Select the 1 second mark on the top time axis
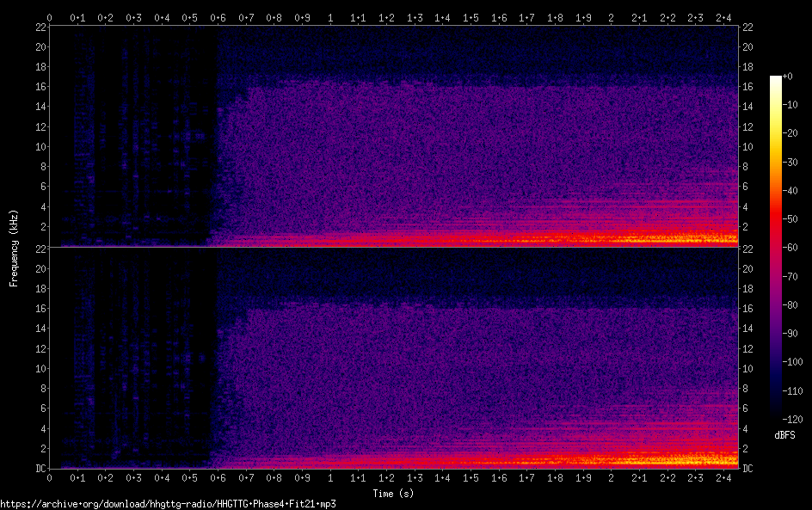This screenshot has height=510, width=812. coord(330,17)
